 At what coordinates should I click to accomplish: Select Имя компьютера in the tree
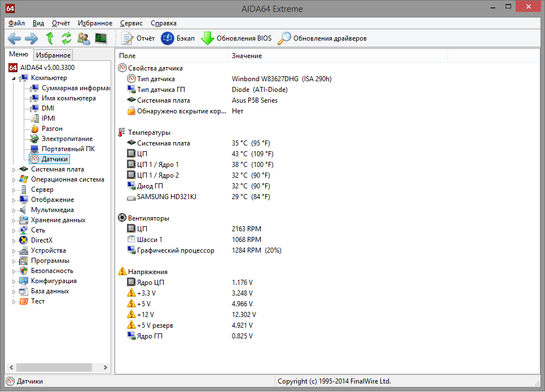point(68,98)
